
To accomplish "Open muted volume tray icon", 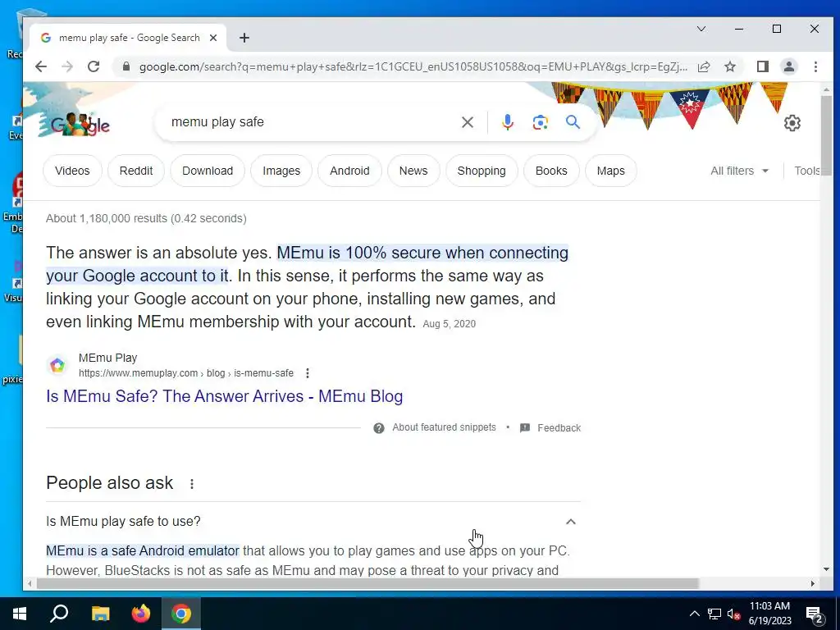I will click(x=734, y=614).
